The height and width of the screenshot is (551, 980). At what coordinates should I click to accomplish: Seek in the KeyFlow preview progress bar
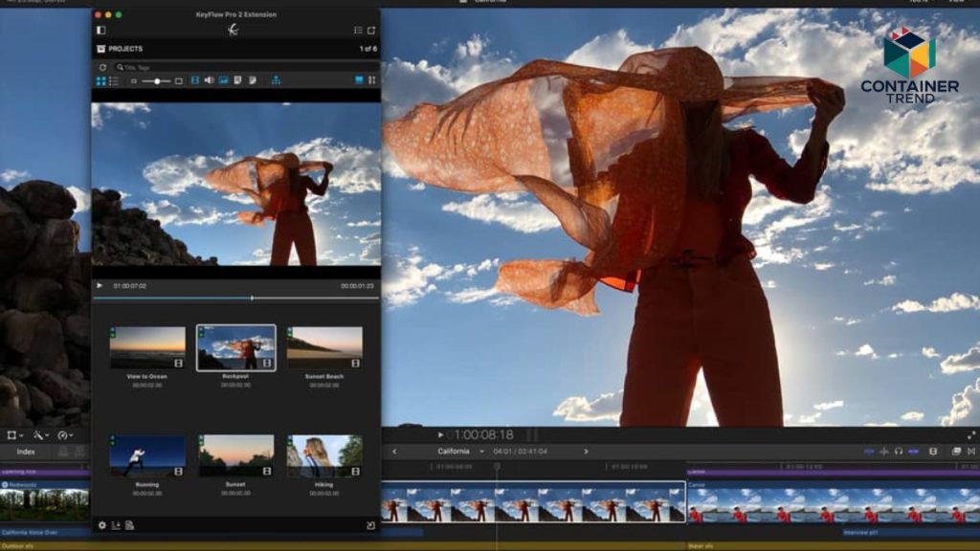(x=235, y=298)
